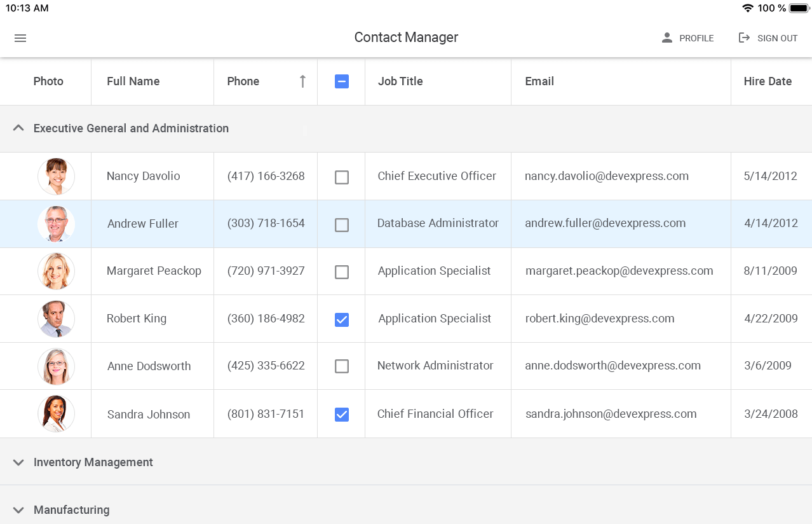Click Nancy Davolio's photo
812x524 pixels.
tap(56, 176)
